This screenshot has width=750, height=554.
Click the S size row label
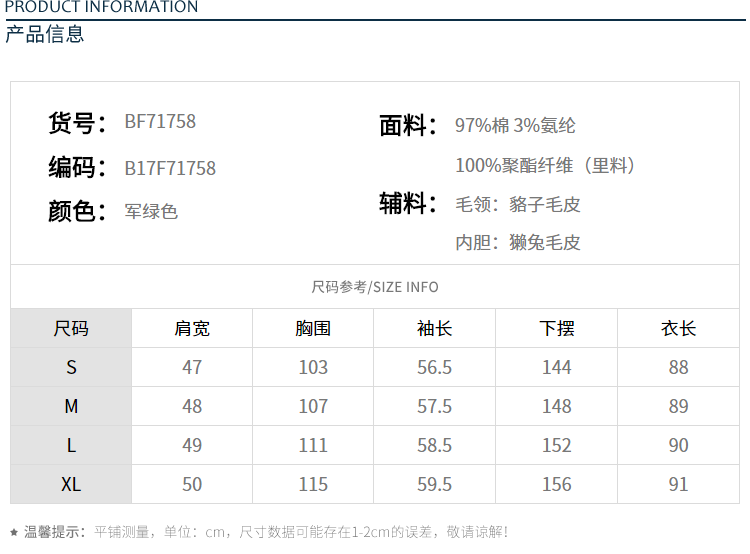(71, 367)
